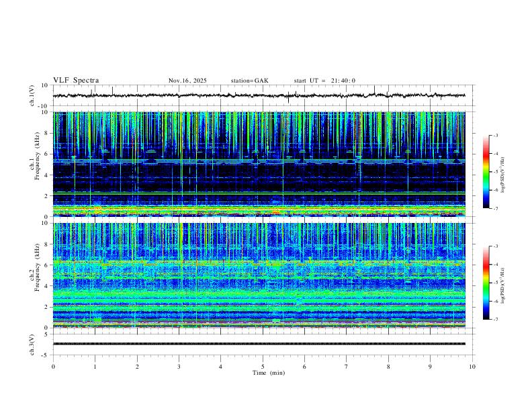Click the "-4" label on lower color bar
The height and width of the screenshot is (411, 532).
point(496,265)
